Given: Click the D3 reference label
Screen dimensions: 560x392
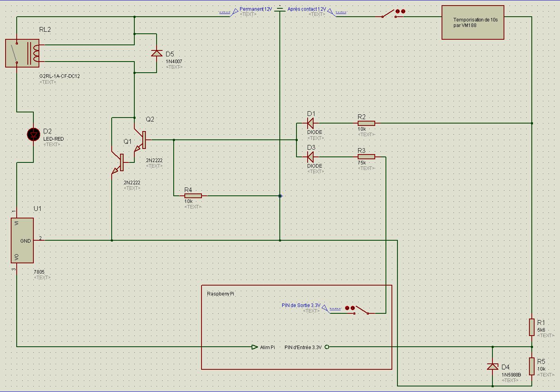Looking at the screenshot, I should (x=311, y=147).
